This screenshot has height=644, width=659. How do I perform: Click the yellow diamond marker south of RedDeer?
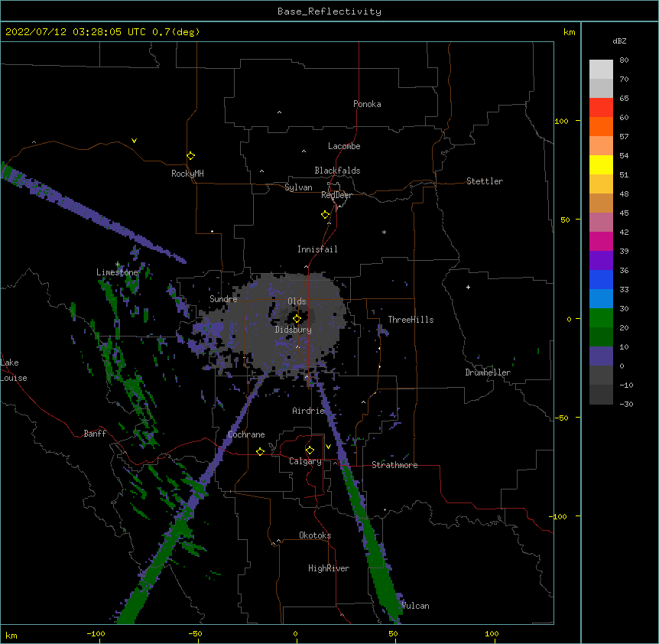[x=326, y=215]
